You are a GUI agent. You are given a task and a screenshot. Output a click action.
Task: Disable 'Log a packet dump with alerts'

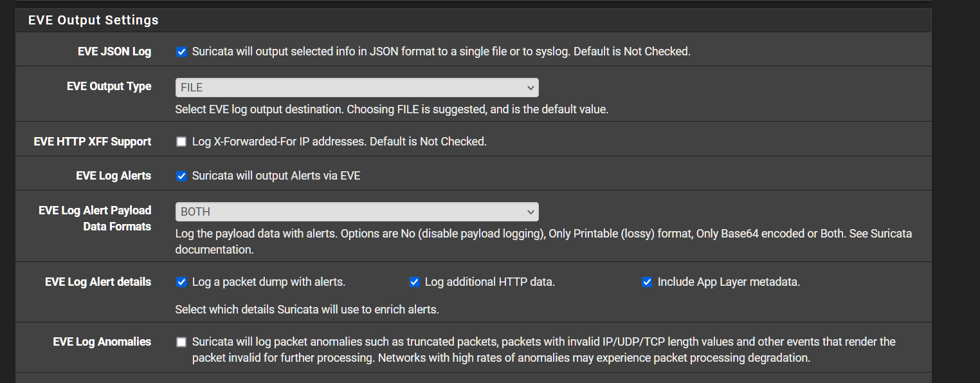tap(181, 282)
